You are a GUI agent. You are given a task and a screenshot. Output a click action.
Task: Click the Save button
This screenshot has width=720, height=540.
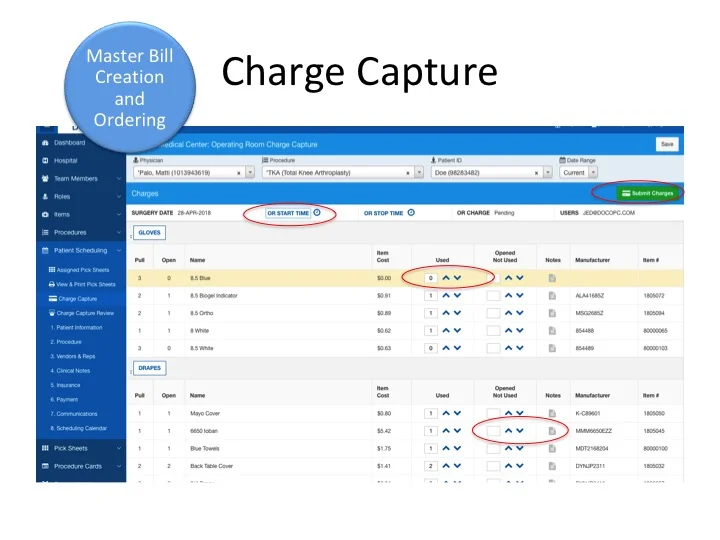(667, 144)
